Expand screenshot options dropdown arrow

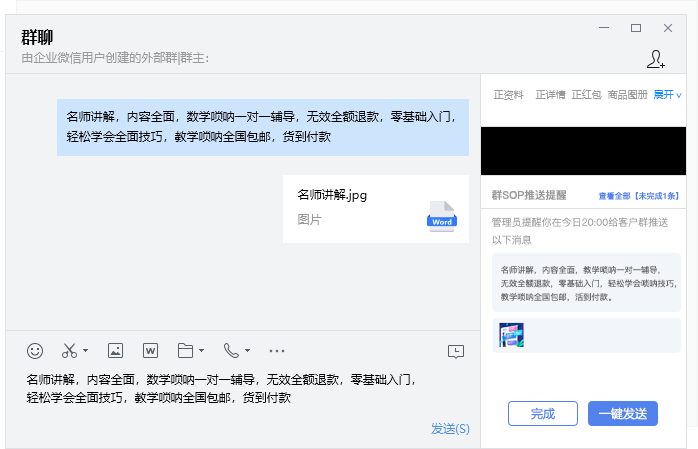pyautogui.click(x=86, y=351)
